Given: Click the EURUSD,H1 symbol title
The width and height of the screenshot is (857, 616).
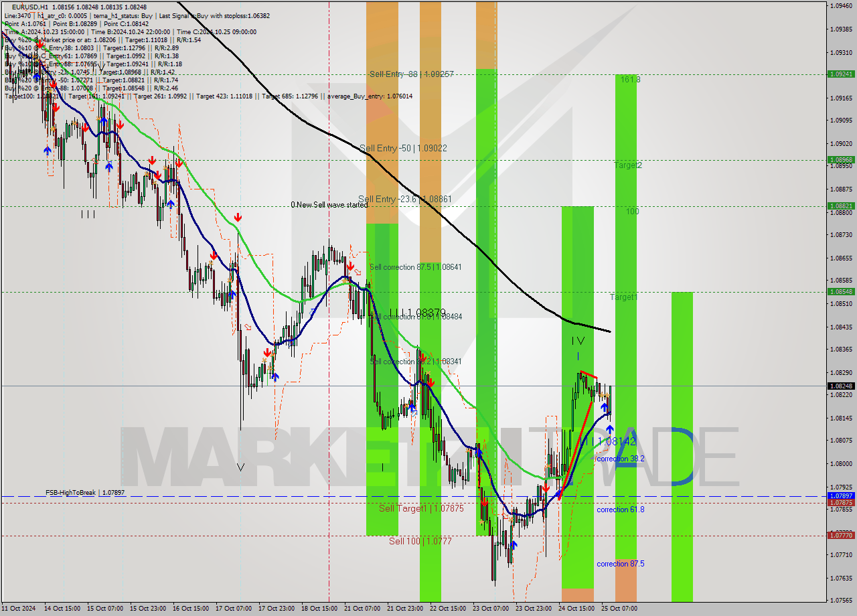Looking at the screenshot, I should pyautogui.click(x=30, y=7).
